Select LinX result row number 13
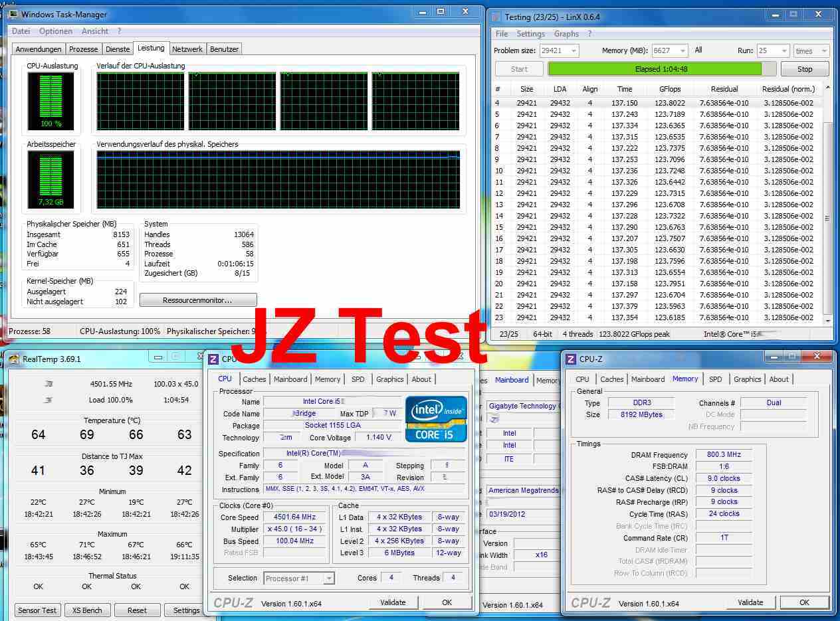This screenshot has height=621, width=840. 657,205
